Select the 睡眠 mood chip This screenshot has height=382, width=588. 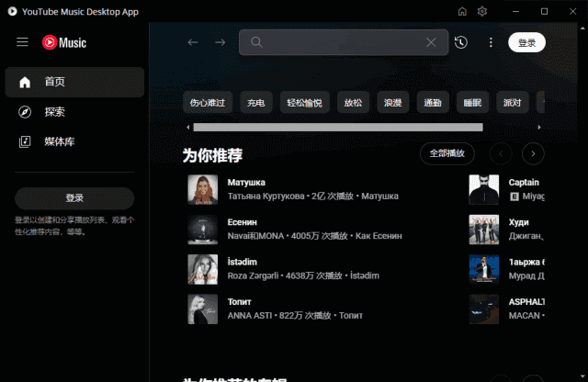click(x=472, y=102)
